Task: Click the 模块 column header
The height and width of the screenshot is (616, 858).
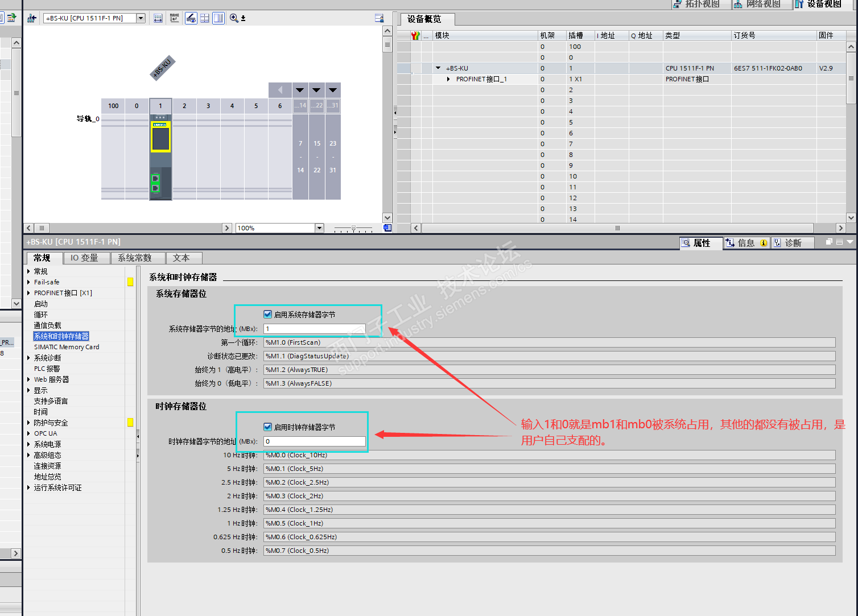Action: coord(485,35)
